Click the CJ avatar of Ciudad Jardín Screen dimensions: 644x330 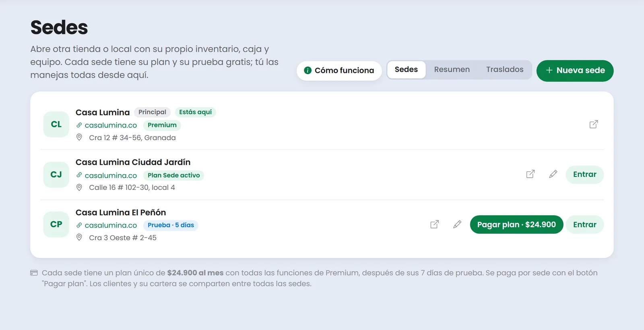click(x=56, y=174)
